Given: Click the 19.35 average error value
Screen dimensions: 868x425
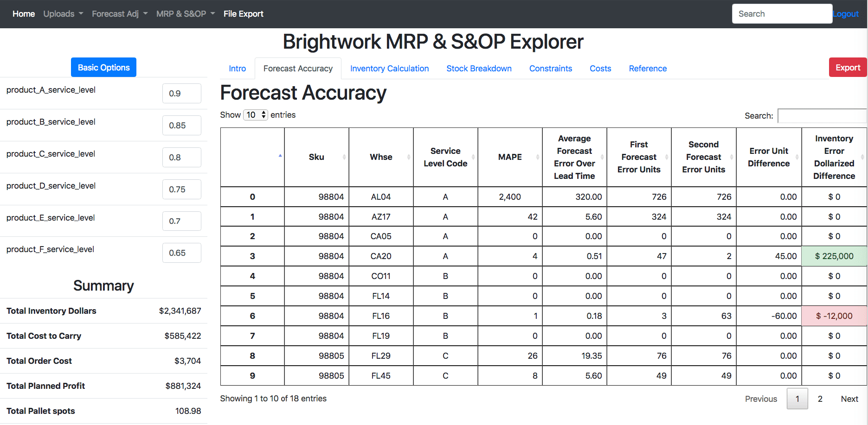Looking at the screenshot, I should [x=574, y=356].
